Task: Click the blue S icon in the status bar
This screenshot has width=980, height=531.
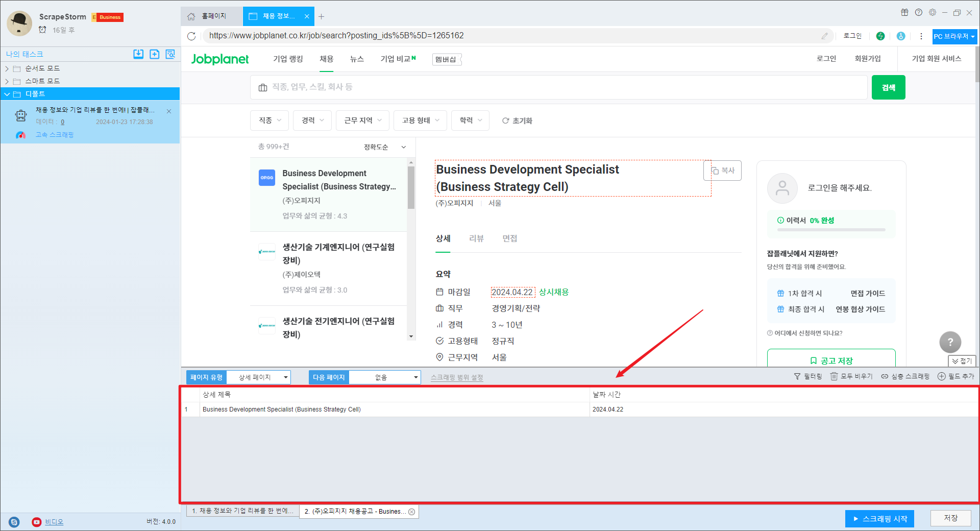Action: [x=14, y=522]
